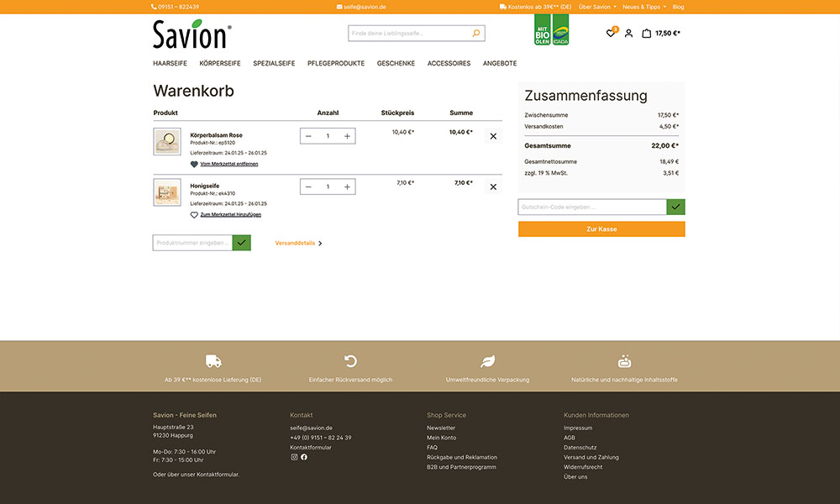Open Mein Konto footer link
The height and width of the screenshot is (504, 840).
point(442,438)
